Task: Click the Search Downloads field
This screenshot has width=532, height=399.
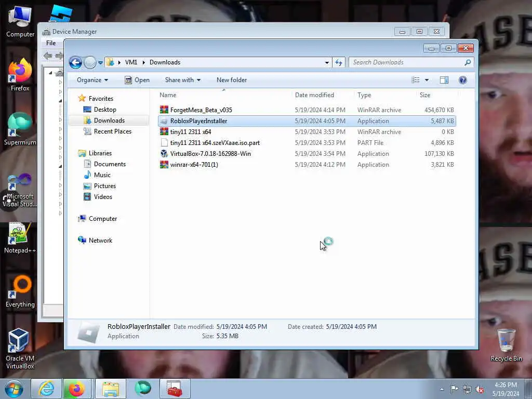Action: pyautogui.click(x=407, y=62)
